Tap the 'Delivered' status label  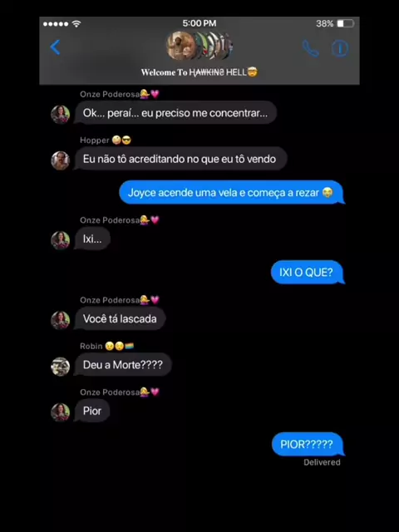click(322, 462)
